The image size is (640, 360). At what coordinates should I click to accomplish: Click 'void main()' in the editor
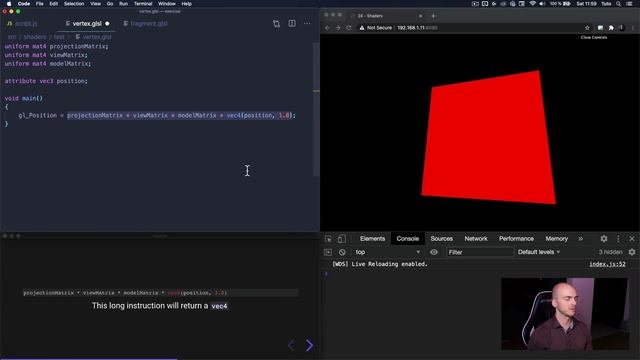pos(24,98)
